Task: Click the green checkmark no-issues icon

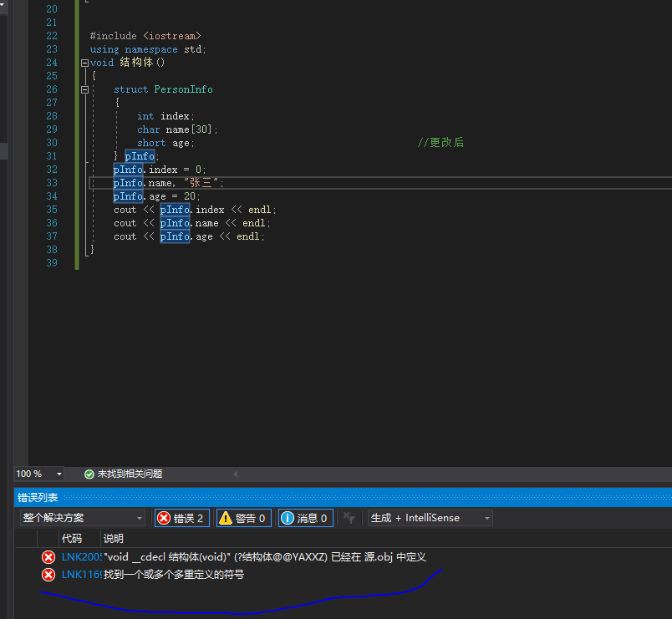Action: point(89,474)
